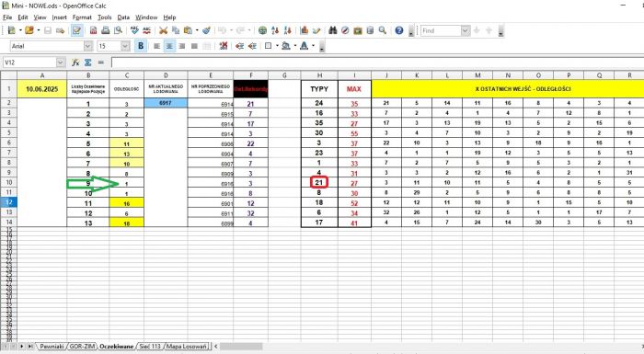The height and width of the screenshot is (354, 644).
Task: Toggle Edit File mode icon
Action: tap(76, 30)
